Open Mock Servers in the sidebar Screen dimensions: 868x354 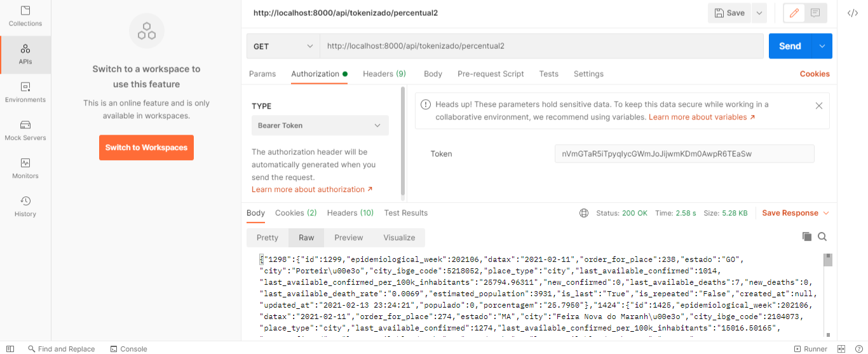(25, 131)
